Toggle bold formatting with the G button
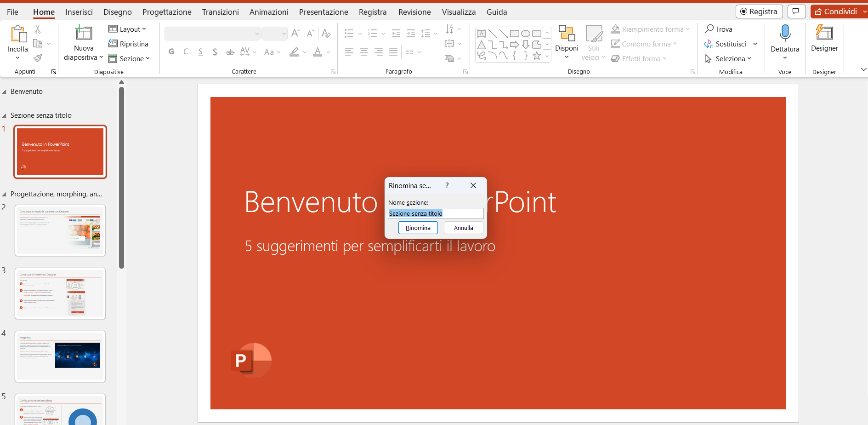This screenshot has height=425, width=868. [170, 52]
